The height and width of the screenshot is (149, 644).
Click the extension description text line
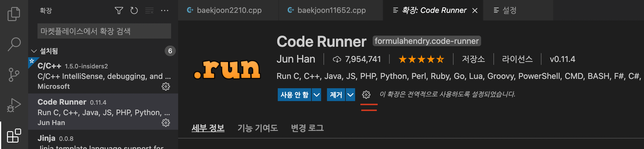(x=459, y=76)
